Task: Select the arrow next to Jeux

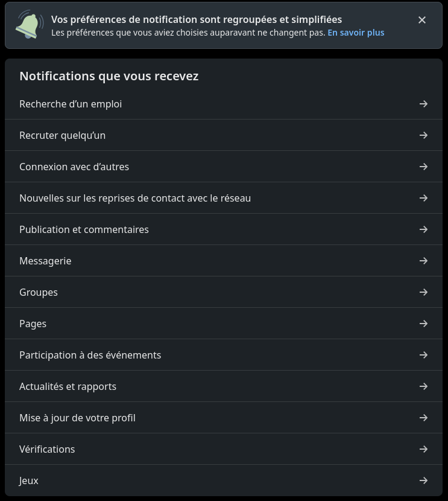Action: tap(424, 480)
